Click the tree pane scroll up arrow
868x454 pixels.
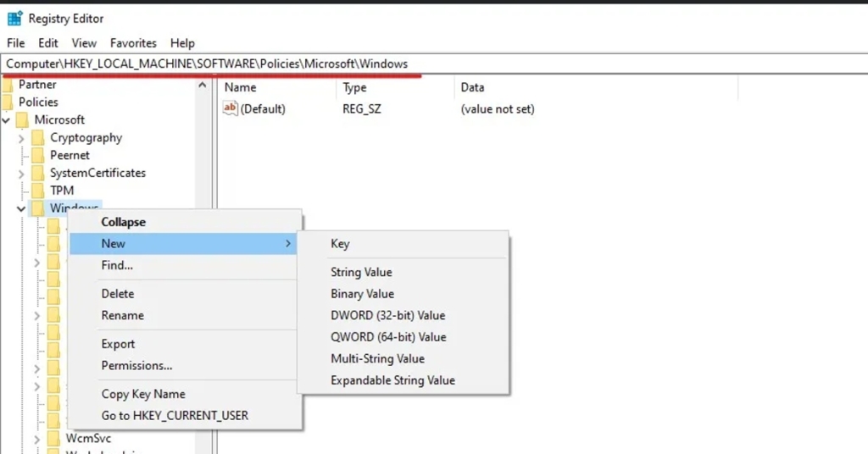tap(202, 86)
